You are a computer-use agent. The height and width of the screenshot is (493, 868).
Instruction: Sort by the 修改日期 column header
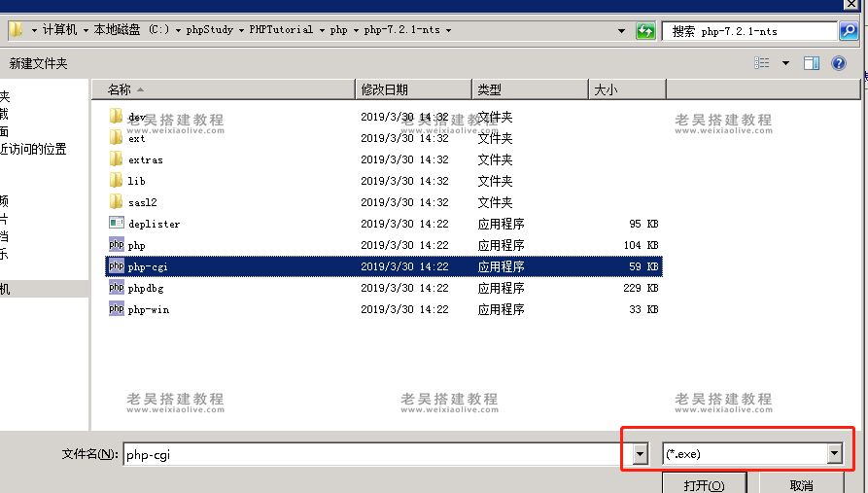385,89
